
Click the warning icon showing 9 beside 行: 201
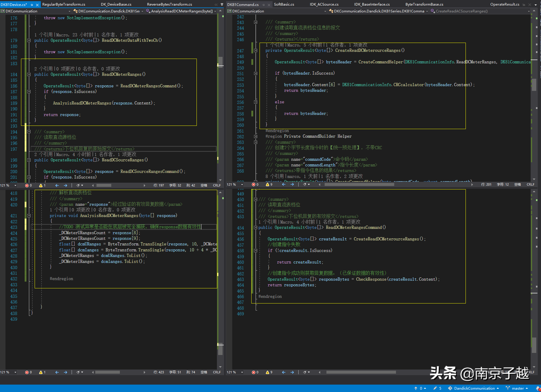point(268,184)
